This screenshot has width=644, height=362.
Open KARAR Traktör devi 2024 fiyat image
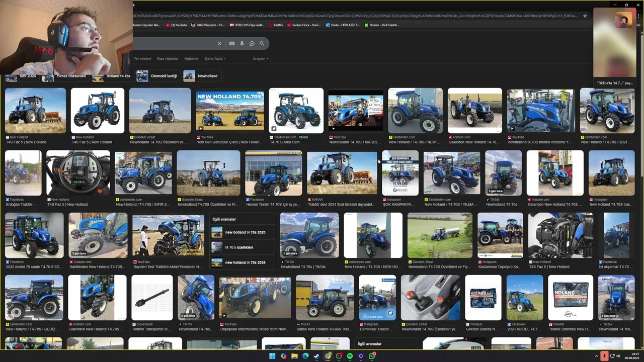[x=342, y=173]
